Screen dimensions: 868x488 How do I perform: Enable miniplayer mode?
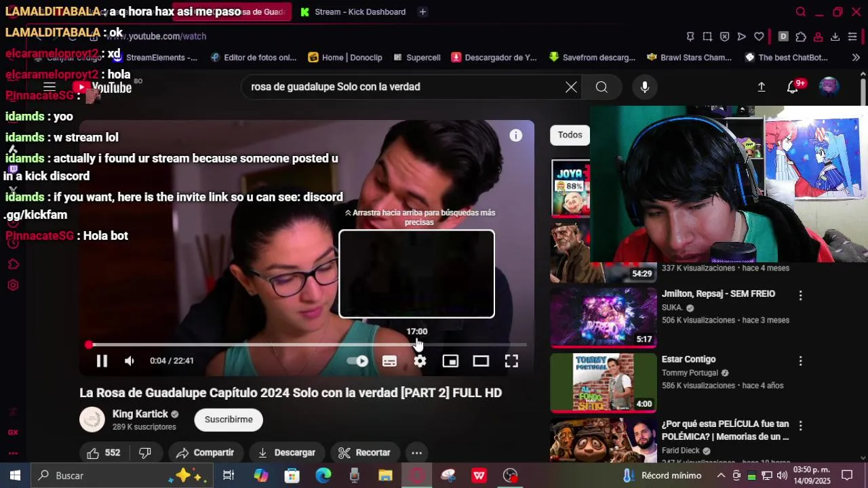[450, 361]
